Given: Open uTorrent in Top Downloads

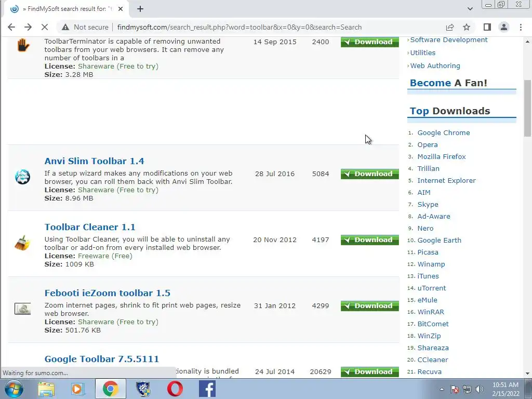Looking at the screenshot, I should click(x=432, y=288).
